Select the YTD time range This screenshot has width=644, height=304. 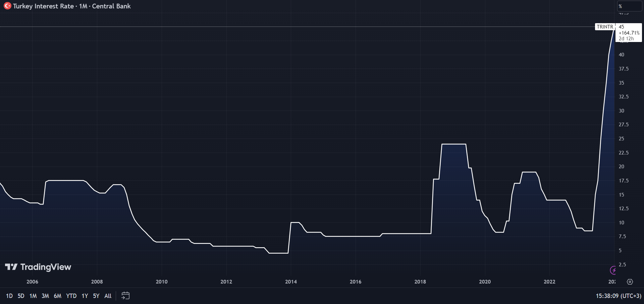[x=71, y=296]
